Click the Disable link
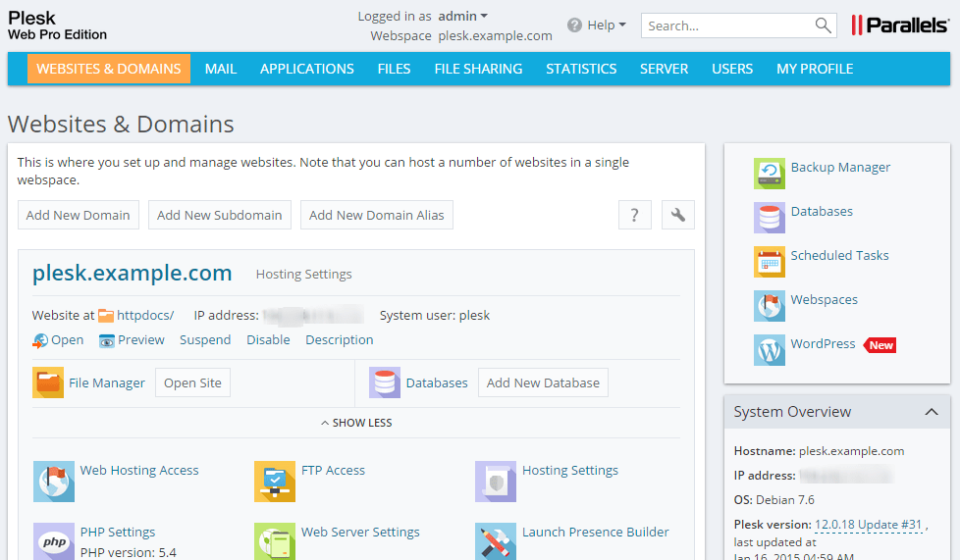Screen dimensions: 960x560 coord(268,340)
